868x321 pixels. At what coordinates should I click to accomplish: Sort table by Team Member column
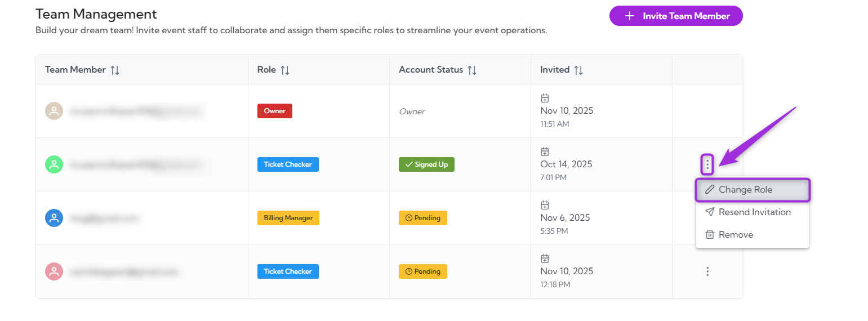click(115, 70)
